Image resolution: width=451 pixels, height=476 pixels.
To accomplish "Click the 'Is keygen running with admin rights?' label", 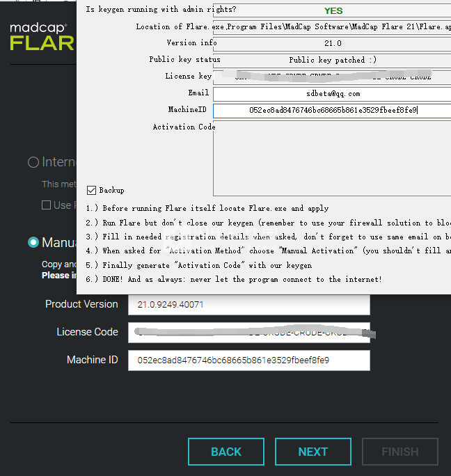I will [161, 10].
